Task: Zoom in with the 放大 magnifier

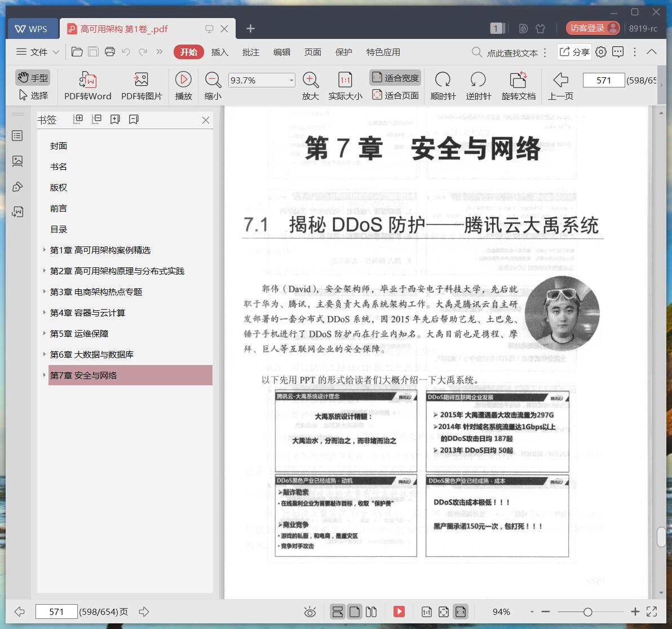Action: point(311,86)
